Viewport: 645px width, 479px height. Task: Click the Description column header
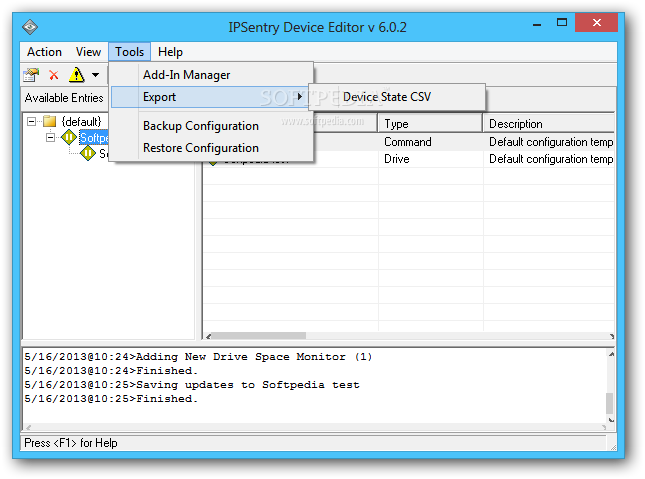click(549, 124)
